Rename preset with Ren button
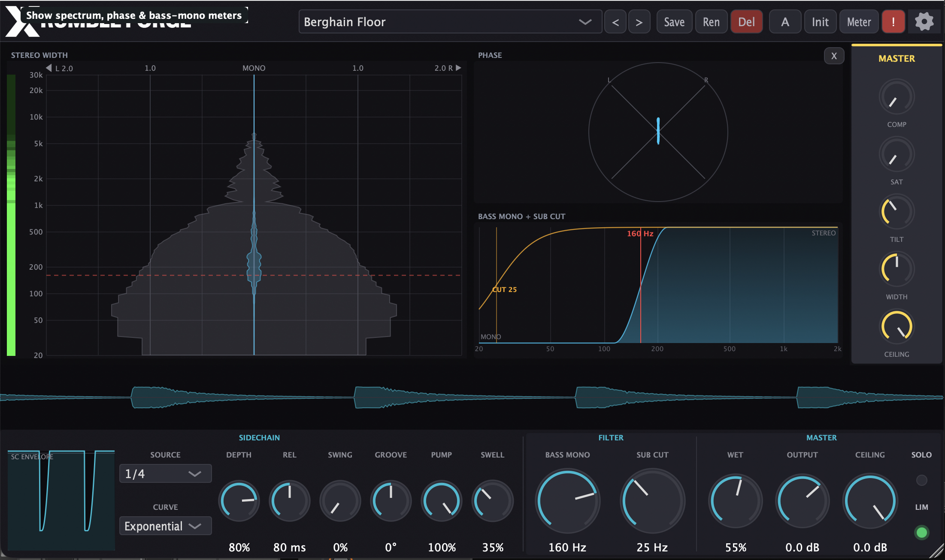This screenshot has width=945, height=560. coord(711,22)
